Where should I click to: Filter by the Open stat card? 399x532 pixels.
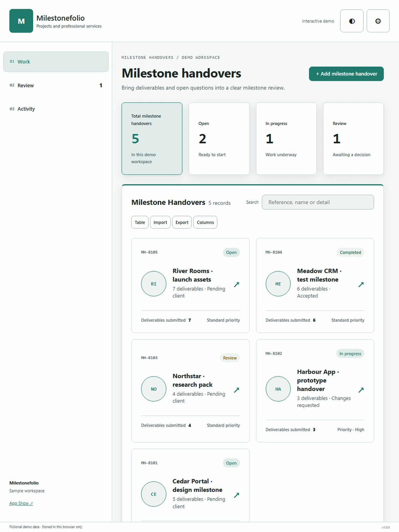click(x=219, y=139)
